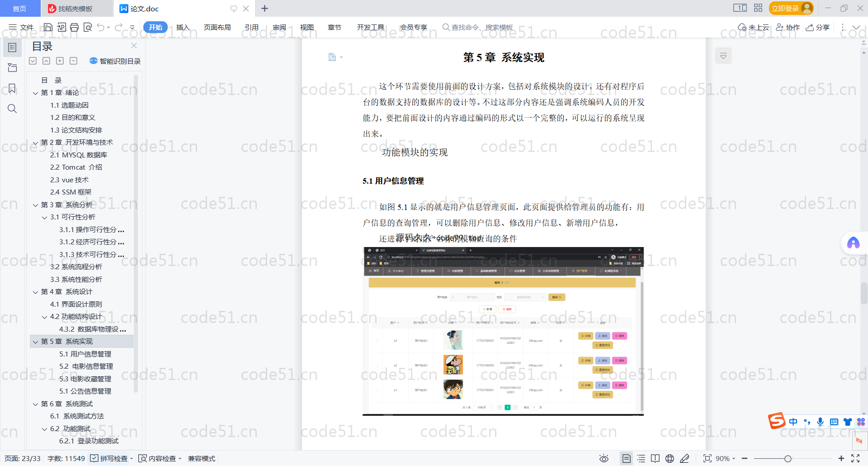Collapse the 第 1 章 绪论 tree node
This screenshot has width=868, height=466.
coord(35,93)
